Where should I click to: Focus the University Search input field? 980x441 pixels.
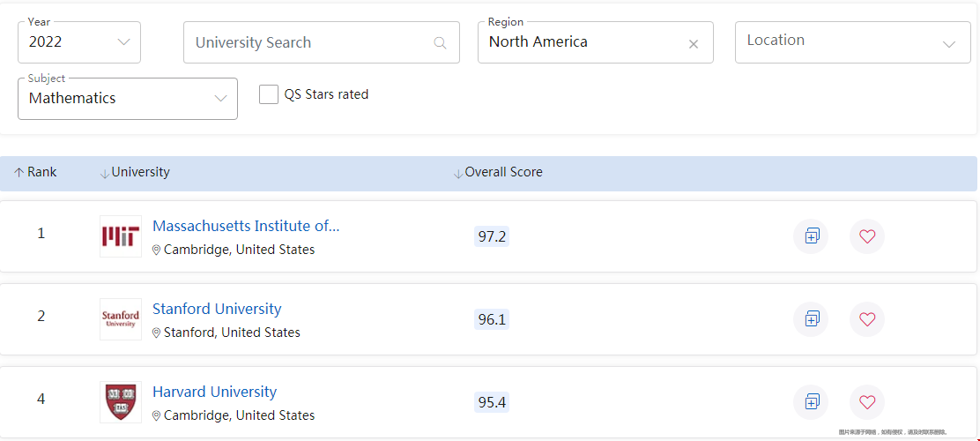[322, 42]
